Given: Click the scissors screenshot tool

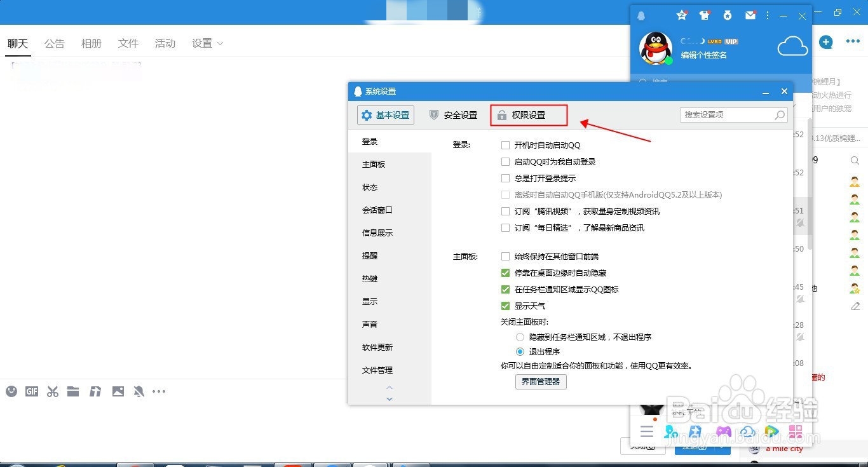Looking at the screenshot, I should pos(53,391).
